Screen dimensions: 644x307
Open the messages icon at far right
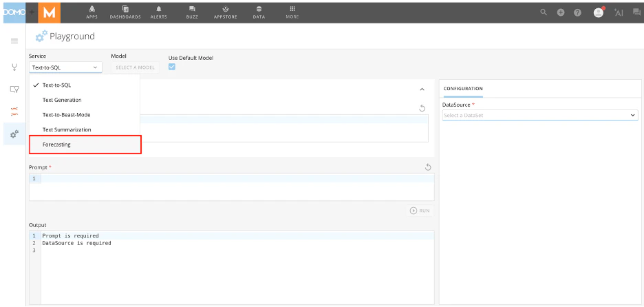pos(636,12)
